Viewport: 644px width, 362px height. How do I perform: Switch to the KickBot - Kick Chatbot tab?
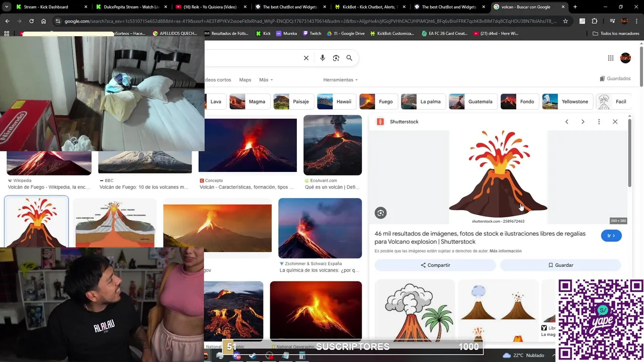coord(369,7)
